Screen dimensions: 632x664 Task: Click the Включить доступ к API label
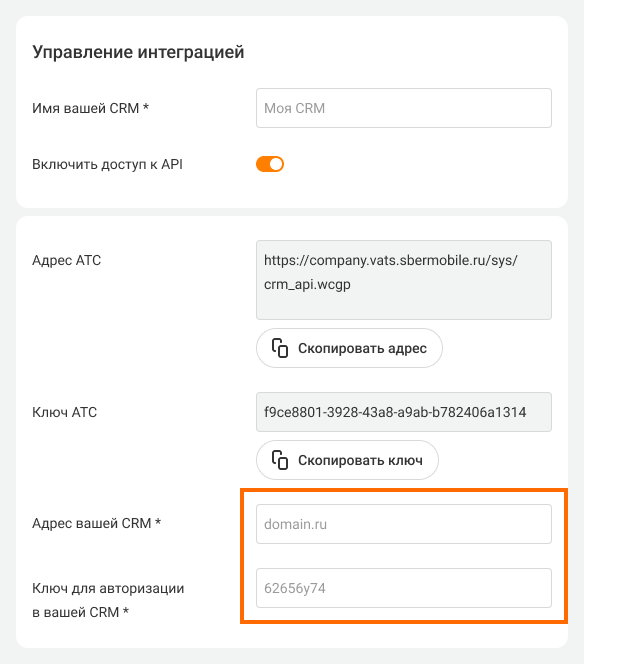(107, 164)
